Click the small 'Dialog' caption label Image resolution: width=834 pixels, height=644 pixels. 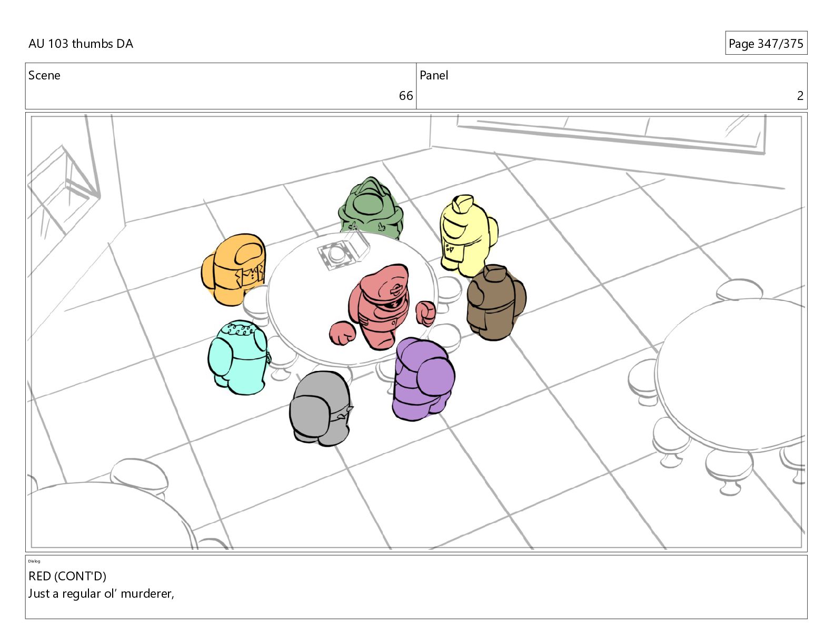pos(34,561)
